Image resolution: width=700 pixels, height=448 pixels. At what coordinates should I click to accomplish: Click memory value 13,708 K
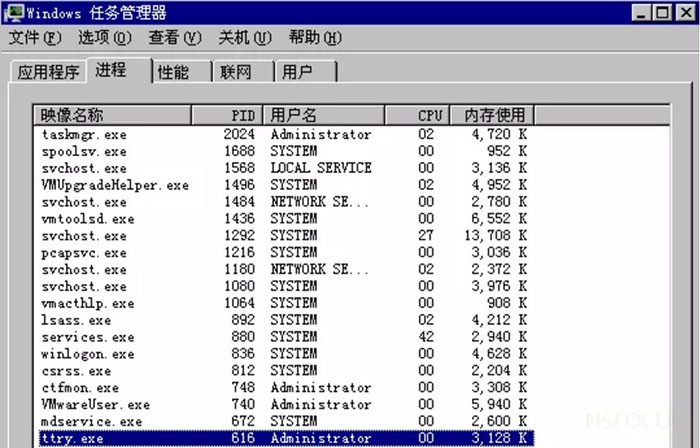pos(496,236)
